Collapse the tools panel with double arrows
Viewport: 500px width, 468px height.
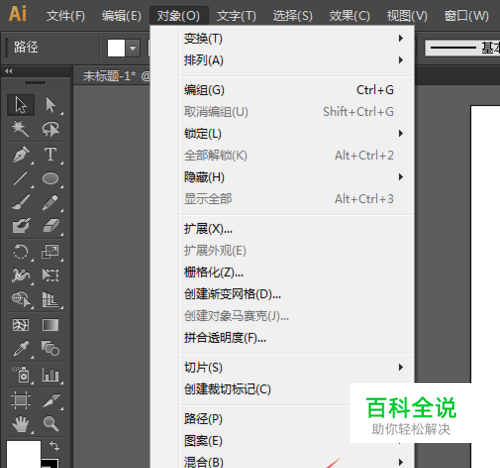(9, 71)
